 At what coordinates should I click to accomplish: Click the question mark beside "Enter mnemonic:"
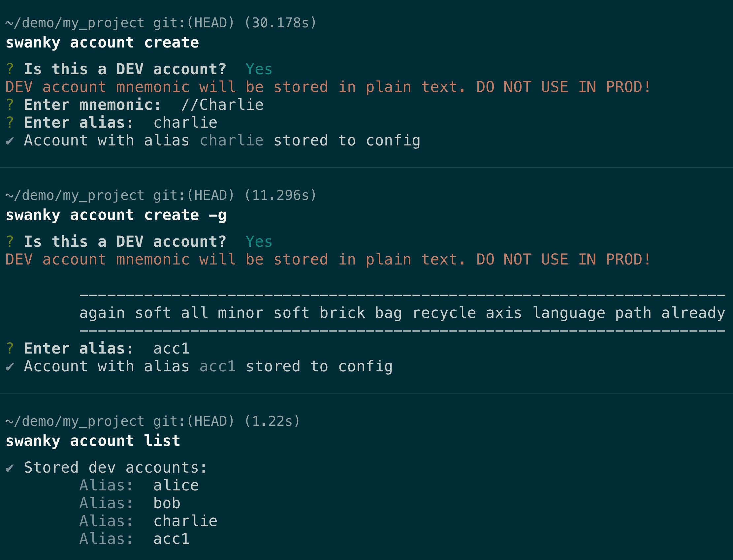[10, 105]
